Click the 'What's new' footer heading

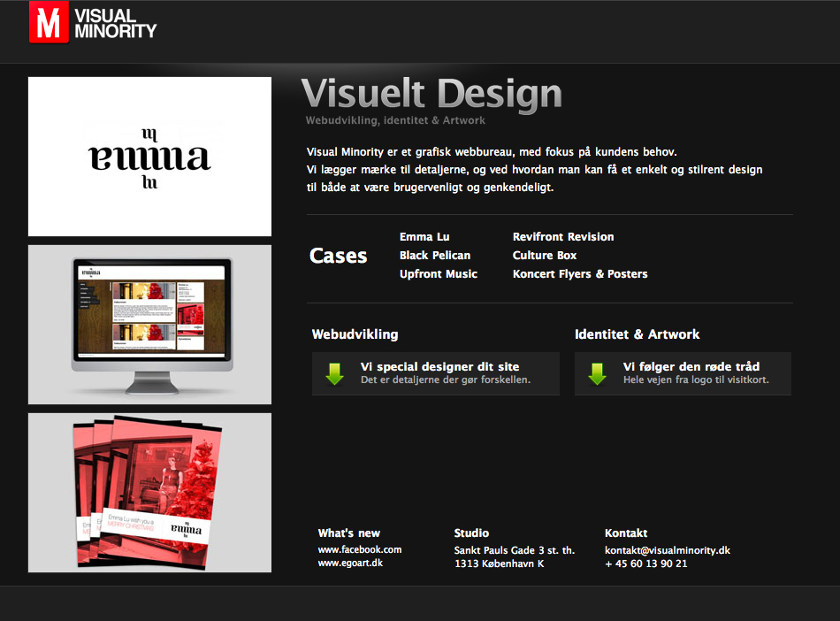click(348, 533)
